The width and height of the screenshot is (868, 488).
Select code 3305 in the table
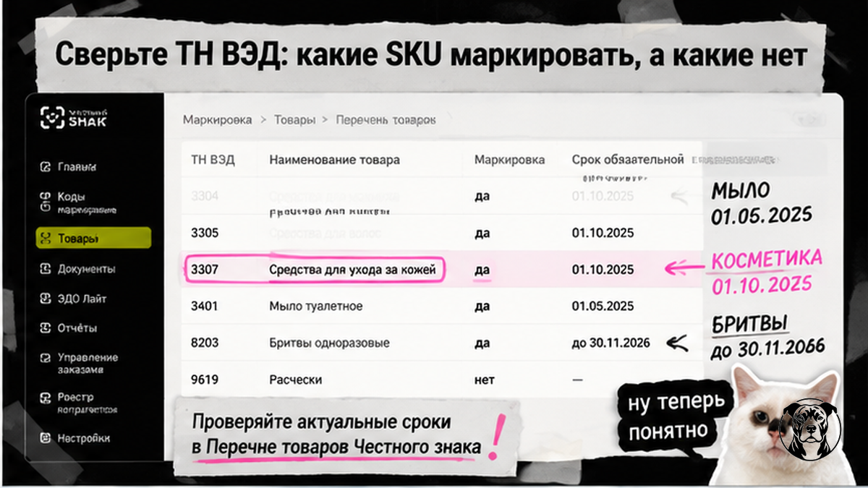coord(205,233)
